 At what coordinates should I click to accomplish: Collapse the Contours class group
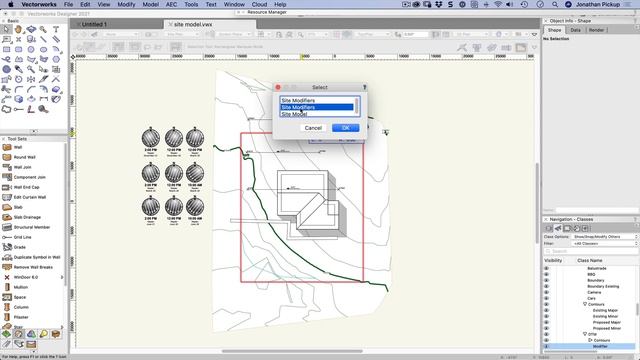[x=585, y=304]
